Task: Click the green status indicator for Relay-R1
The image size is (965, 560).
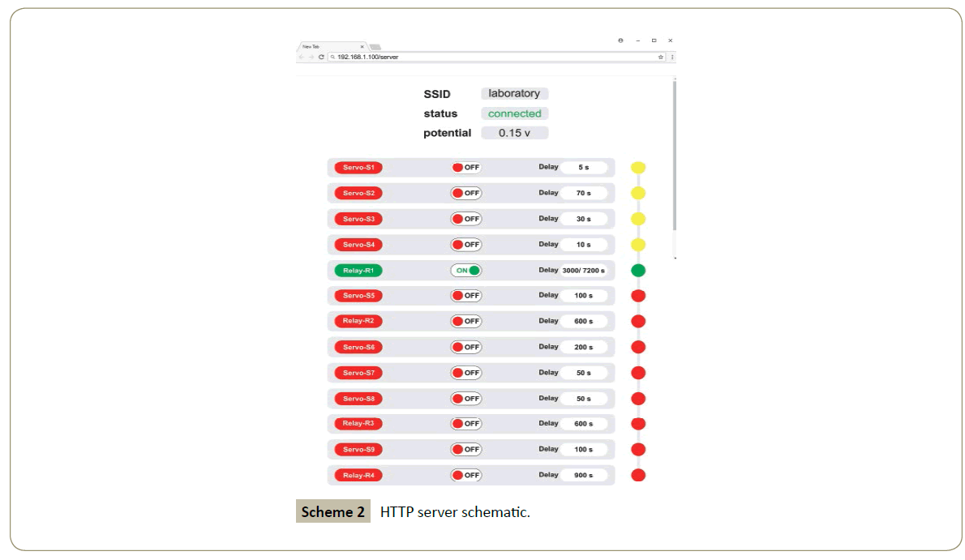Action: pyautogui.click(x=638, y=271)
